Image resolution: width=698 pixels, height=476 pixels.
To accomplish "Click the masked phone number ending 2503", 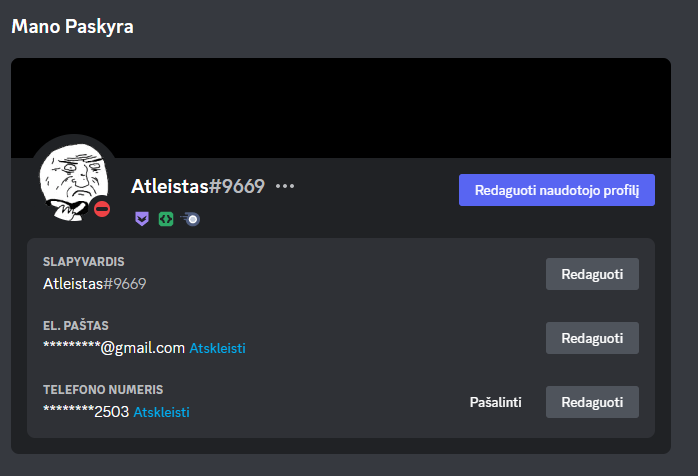I will click(86, 412).
